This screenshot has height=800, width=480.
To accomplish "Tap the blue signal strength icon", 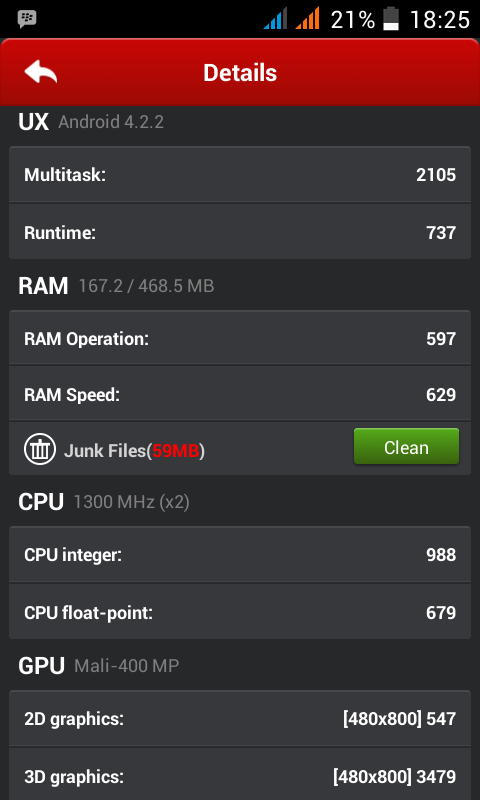I will (275, 18).
